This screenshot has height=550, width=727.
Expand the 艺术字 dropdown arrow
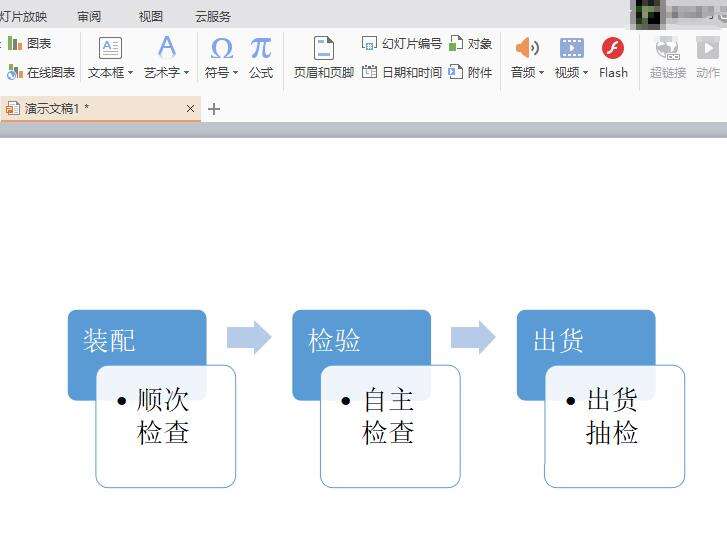point(186,73)
